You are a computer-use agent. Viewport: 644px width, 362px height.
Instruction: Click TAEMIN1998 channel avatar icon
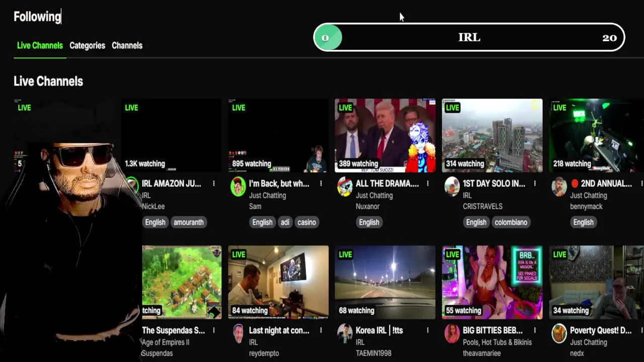[x=345, y=333]
